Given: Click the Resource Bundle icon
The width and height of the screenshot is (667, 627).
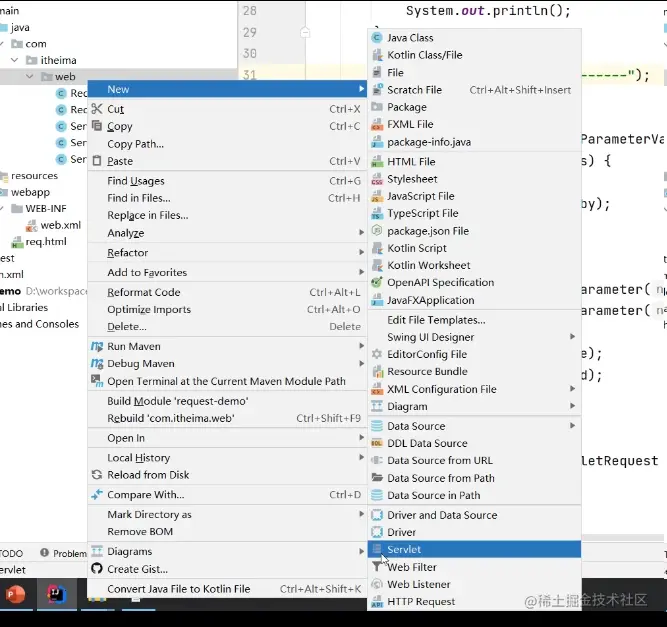Looking at the screenshot, I should pos(377,371).
